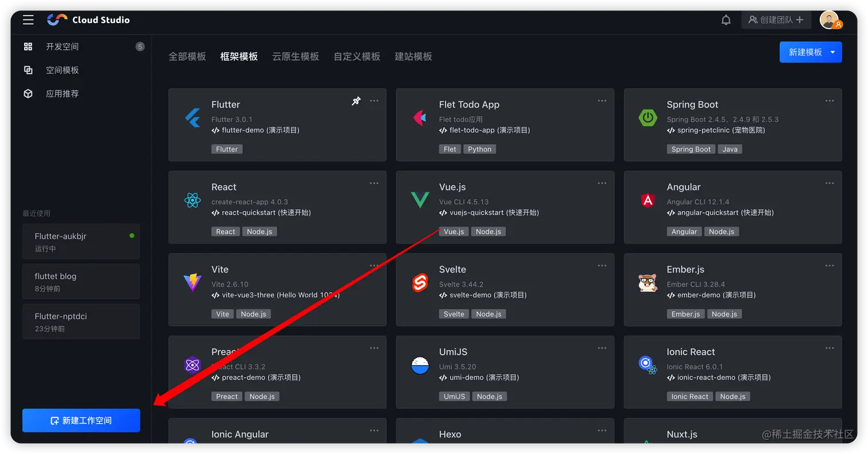Click the Svelte tag label
Viewport: 868px width, 454px height.
(x=454, y=314)
